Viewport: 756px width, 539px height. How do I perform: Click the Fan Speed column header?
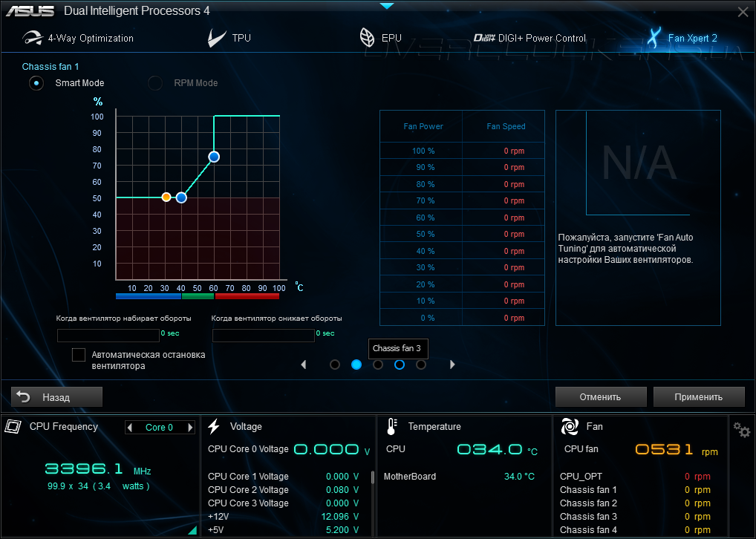[x=506, y=126]
